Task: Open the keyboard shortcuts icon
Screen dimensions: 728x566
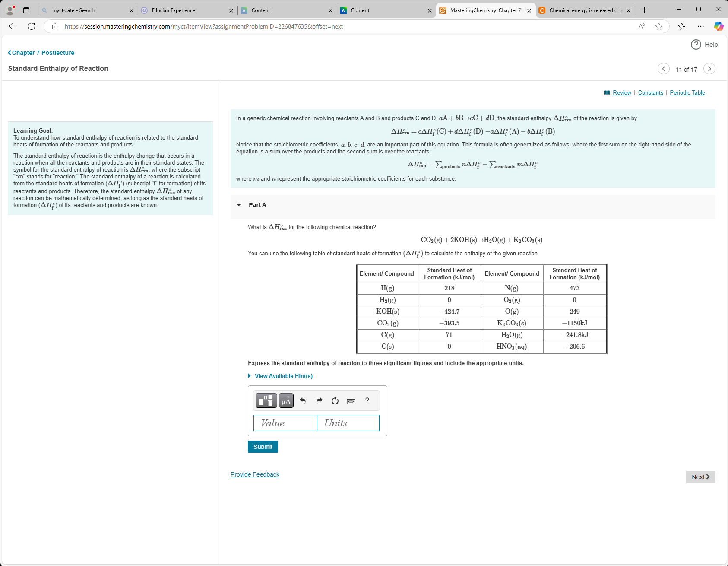Action: [351, 400]
